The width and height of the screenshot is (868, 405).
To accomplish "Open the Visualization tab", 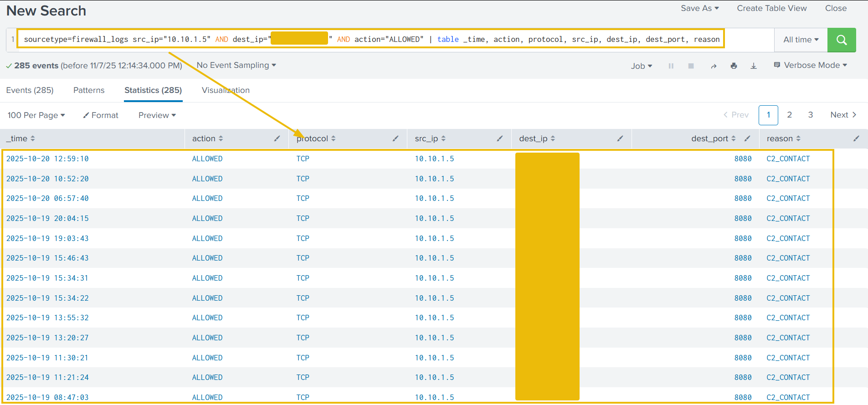I will click(x=226, y=90).
